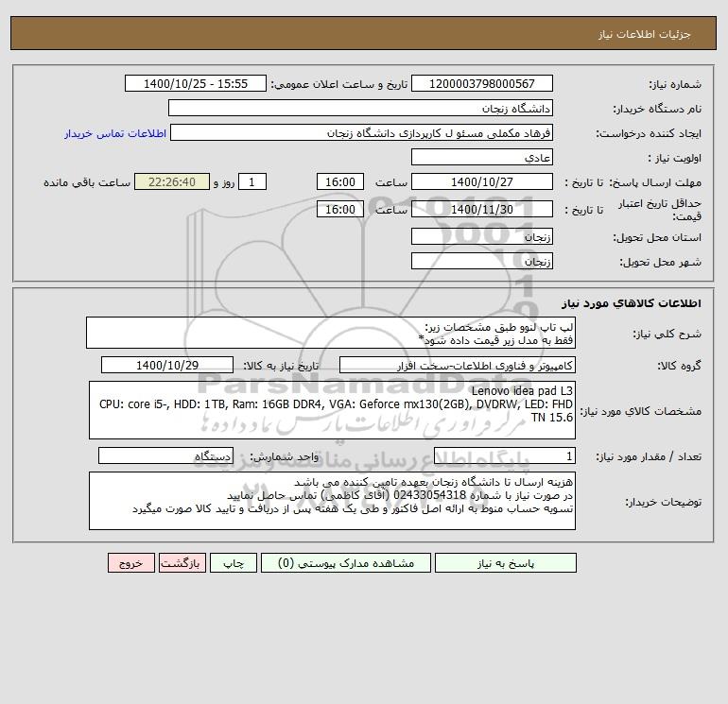Click buyer organization field 'دانشگاه زنجان'
Screen dimensions: 728x704
360,108
